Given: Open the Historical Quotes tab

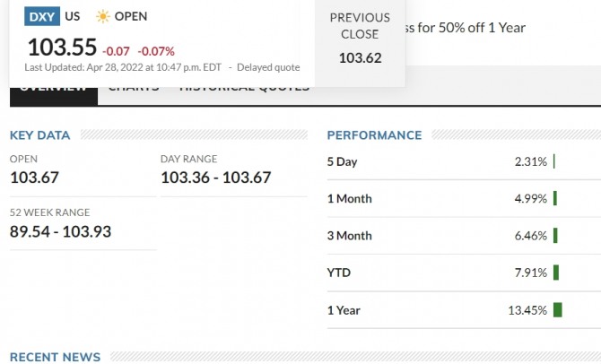Looking at the screenshot, I should coord(244,89).
